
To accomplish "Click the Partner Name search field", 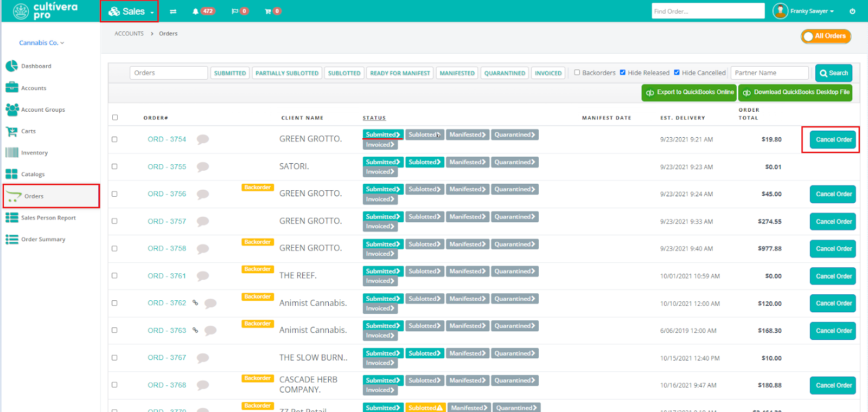I will (769, 73).
